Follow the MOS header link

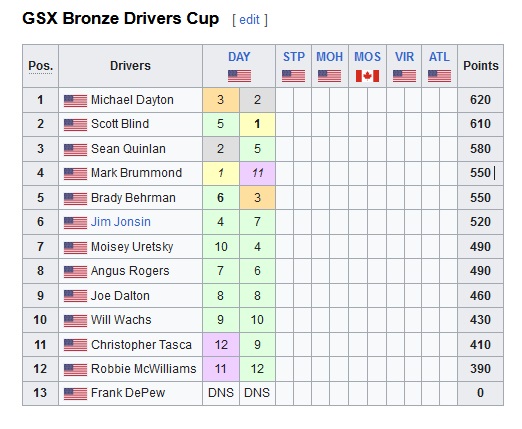point(367,57)
